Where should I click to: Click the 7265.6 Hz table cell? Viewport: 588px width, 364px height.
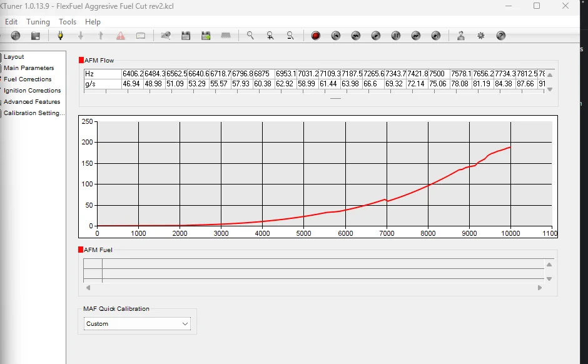[x=373, y=74]
